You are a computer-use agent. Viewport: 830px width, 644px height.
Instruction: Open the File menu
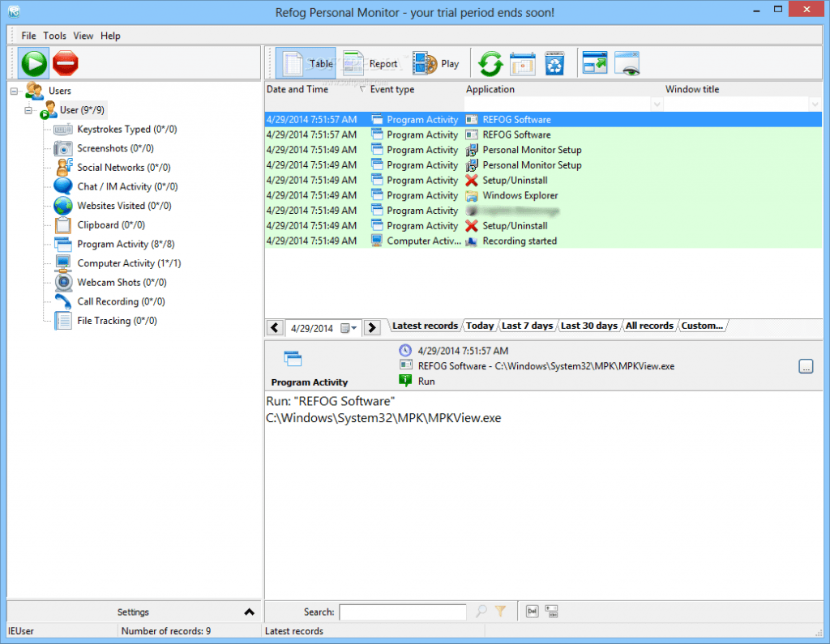pyautogui.click(x=28, y=36)
